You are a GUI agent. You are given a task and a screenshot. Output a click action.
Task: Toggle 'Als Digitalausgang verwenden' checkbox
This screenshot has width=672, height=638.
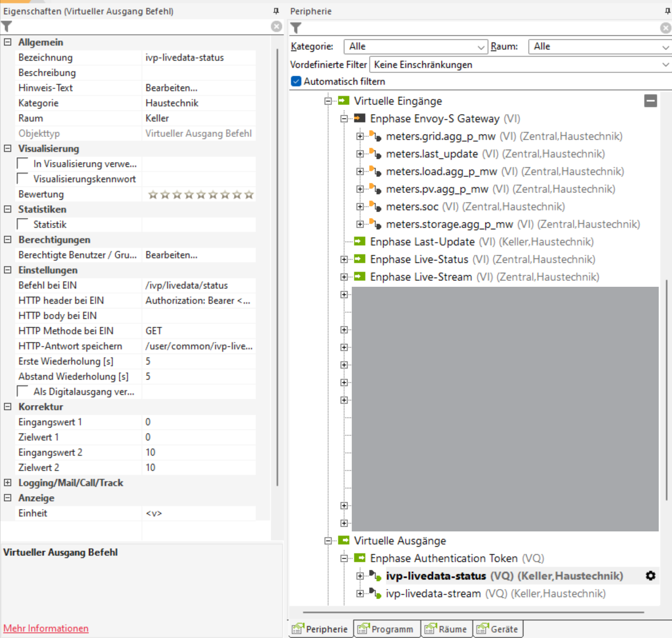coord(23,391)
